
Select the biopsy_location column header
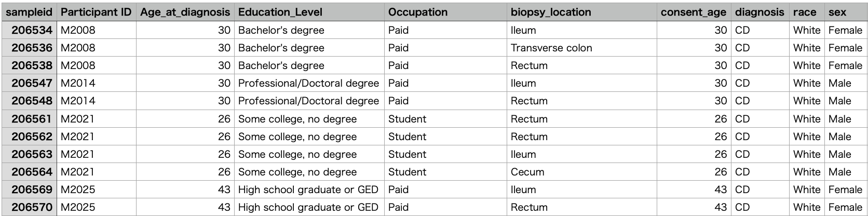coord(551,12)
